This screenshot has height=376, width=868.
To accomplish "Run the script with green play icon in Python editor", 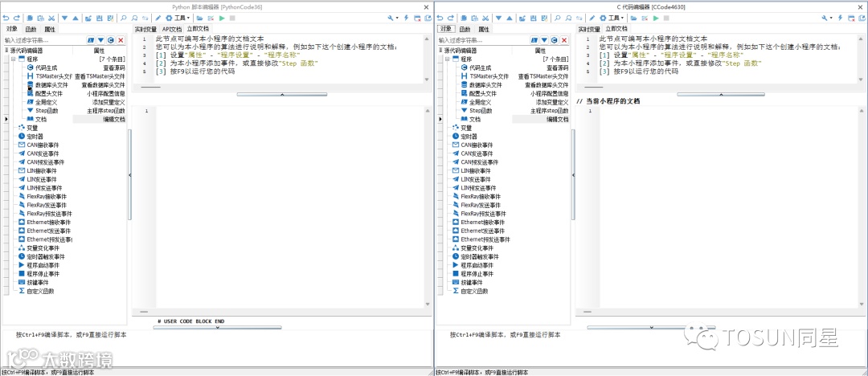I will click(x=222, y=18).
